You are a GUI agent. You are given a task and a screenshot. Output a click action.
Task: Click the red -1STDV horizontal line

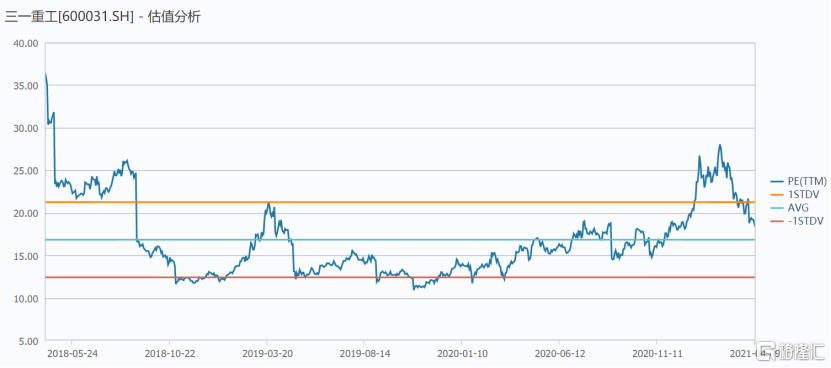(x=400, y=277)
